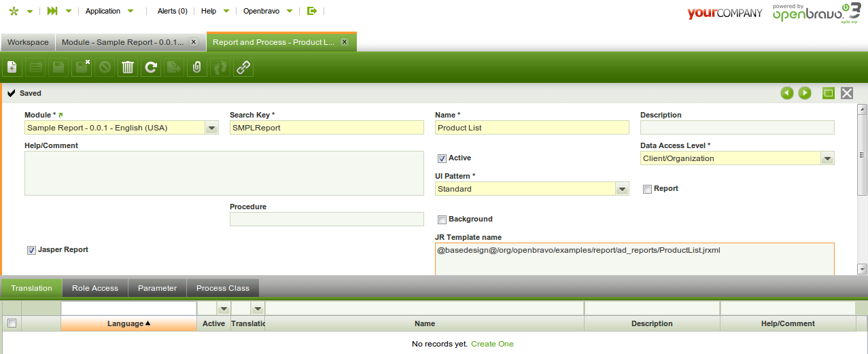Refresh the record with the toolbar icon
Image resolution: width=868 pixels, height=354 pixels.
(x=151, y=67)
